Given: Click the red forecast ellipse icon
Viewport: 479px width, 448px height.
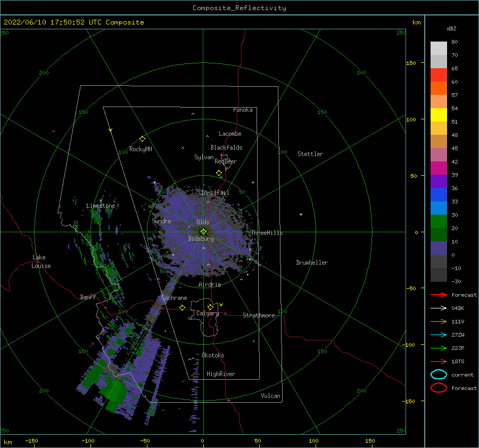Looking at the screenshot, I should pos(439,388).
